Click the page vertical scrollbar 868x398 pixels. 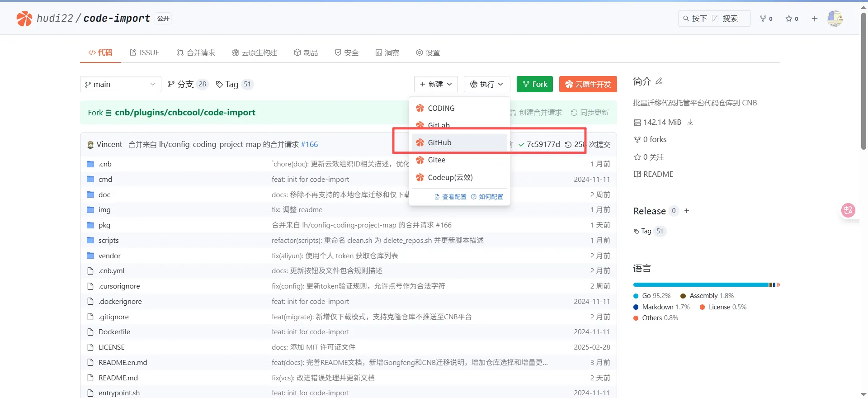[x=863, y=81]
